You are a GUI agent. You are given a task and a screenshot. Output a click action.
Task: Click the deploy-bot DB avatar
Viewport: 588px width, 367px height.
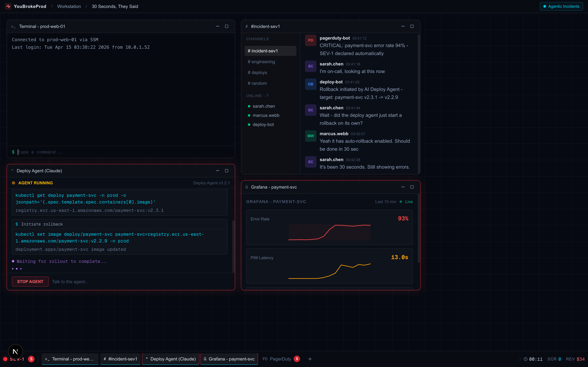pos(311,84)
